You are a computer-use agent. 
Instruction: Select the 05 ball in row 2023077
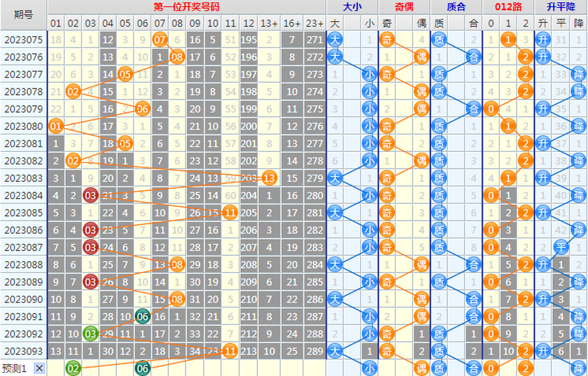[125, 74]
